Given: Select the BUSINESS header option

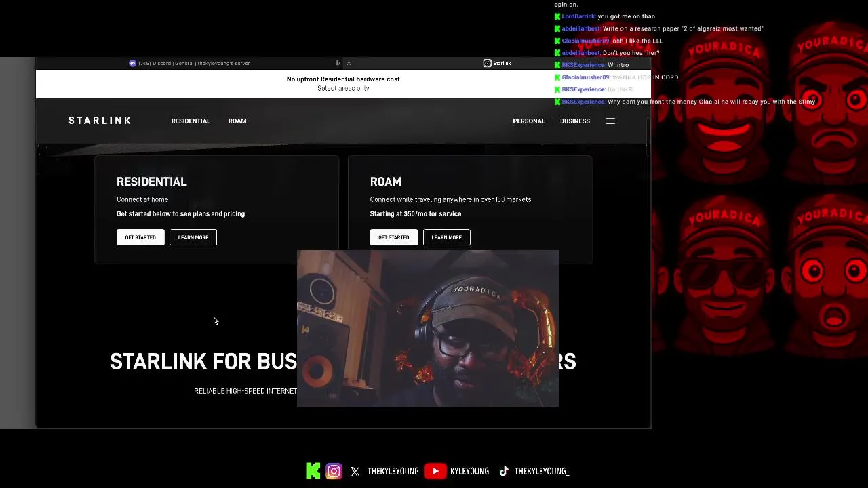Looking at the screenshot, I should pyautogui.click(x=575, y=121).
